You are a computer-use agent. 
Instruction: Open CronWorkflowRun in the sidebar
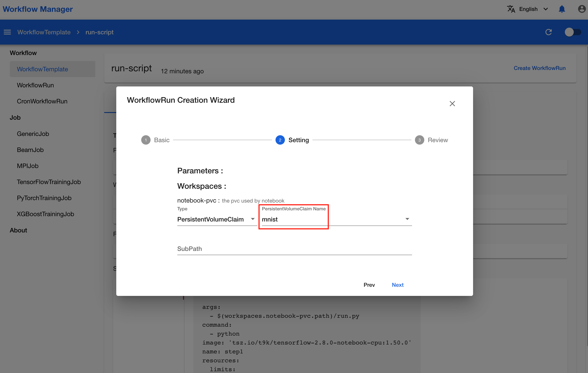coord(42,101)
